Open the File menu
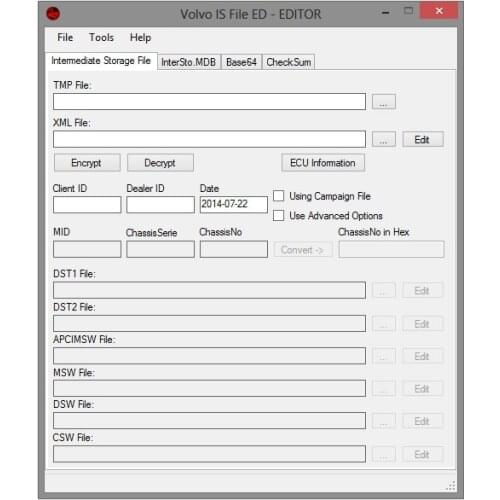This screenshot has width=500, height=500. pyautogui.click(x=65, y=37)
